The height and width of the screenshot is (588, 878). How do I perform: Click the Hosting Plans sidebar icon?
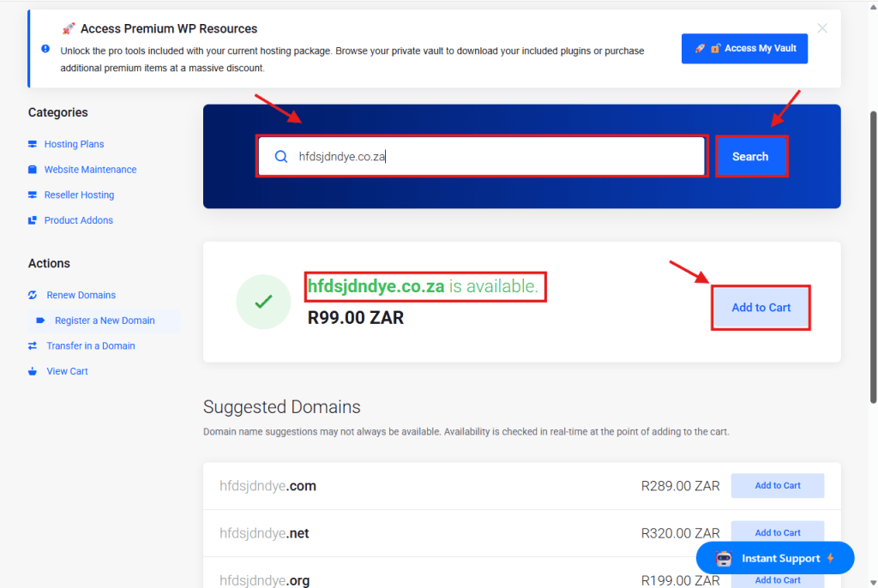click(x=33, y=144)
